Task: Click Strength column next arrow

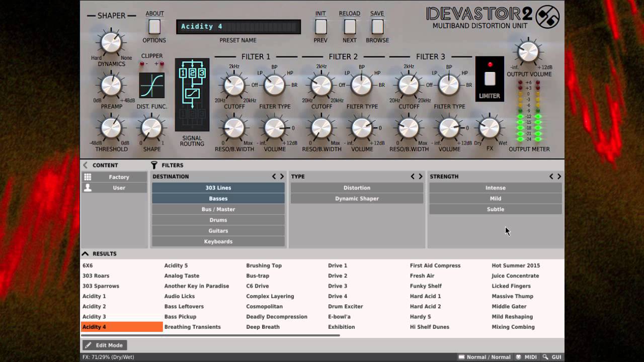Action: [x=559, y=176]
